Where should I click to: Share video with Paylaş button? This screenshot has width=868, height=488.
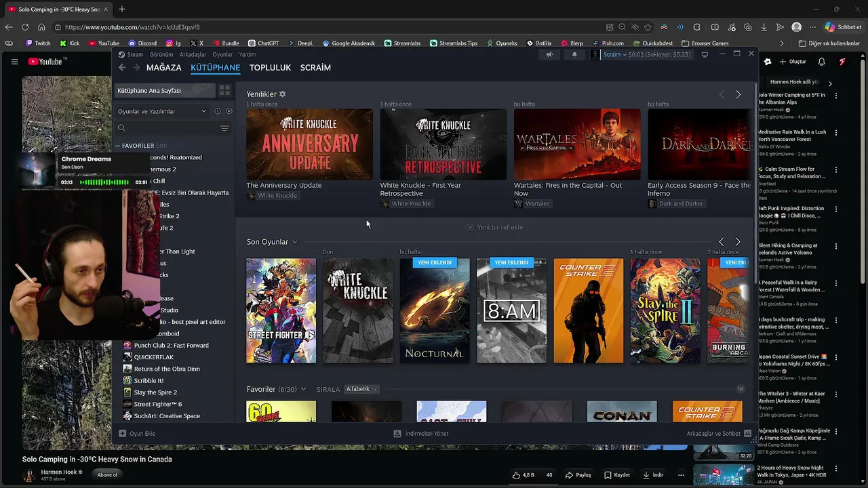578,475
